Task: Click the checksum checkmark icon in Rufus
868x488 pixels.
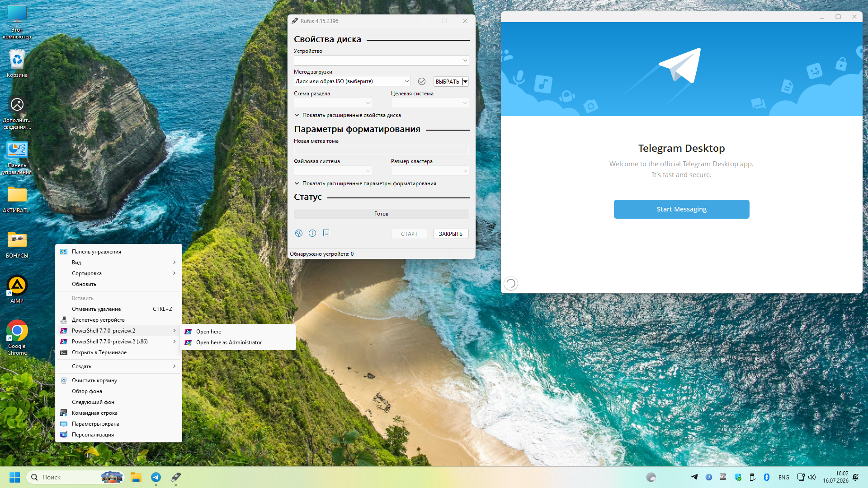Action: [422, 81]
